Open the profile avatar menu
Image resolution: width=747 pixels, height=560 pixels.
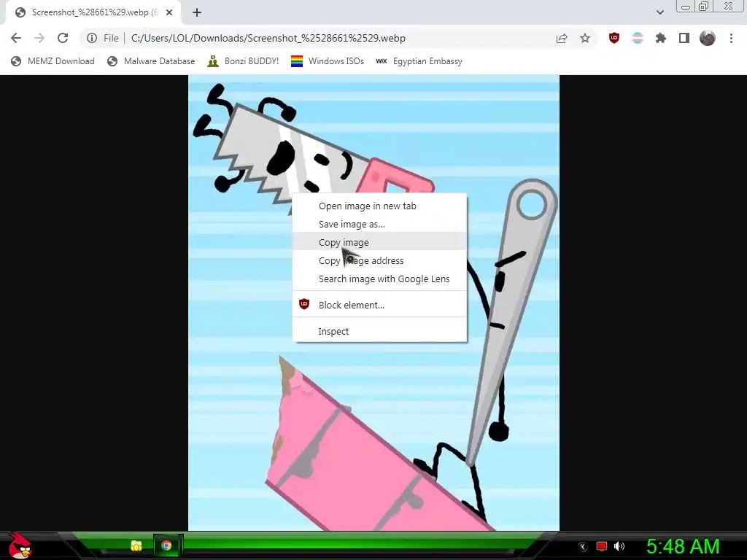[x=708, y=38]
